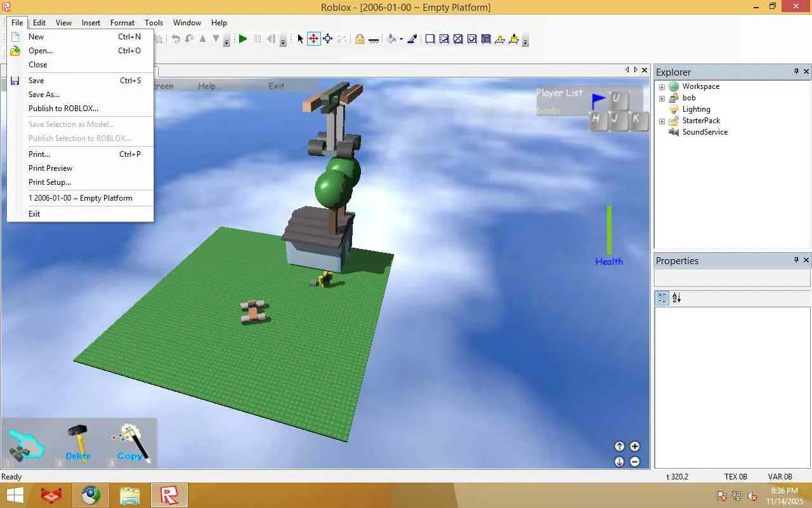
Task: Click the second yellow motor icon
Action: point(514,39)
